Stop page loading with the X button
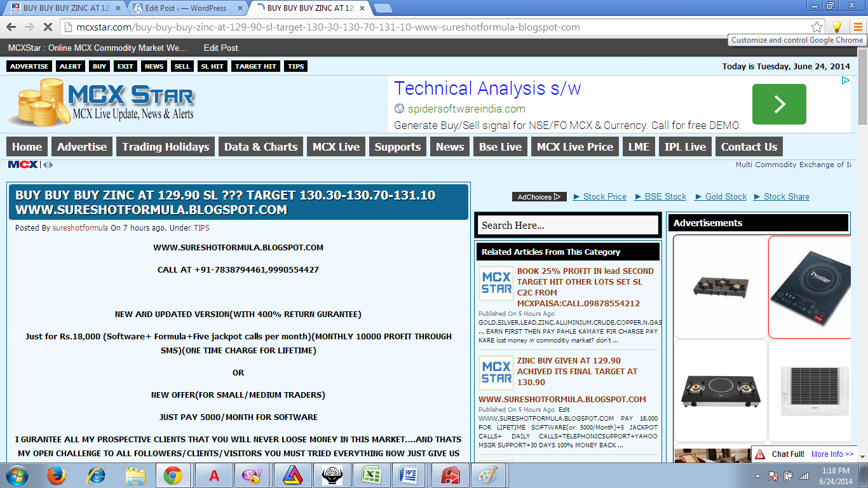868x488 pixels. 48,27
